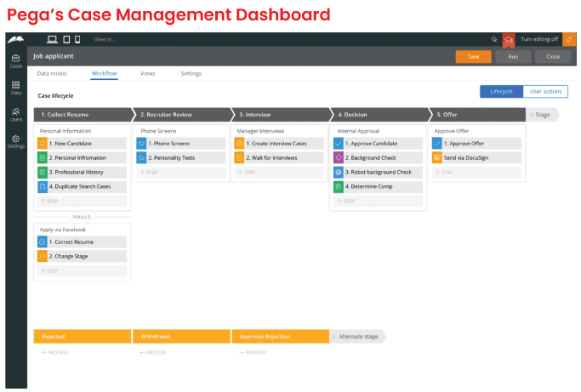This screenshot has width=581, height=392.
Task: Click the Run button
Action: 513,57
